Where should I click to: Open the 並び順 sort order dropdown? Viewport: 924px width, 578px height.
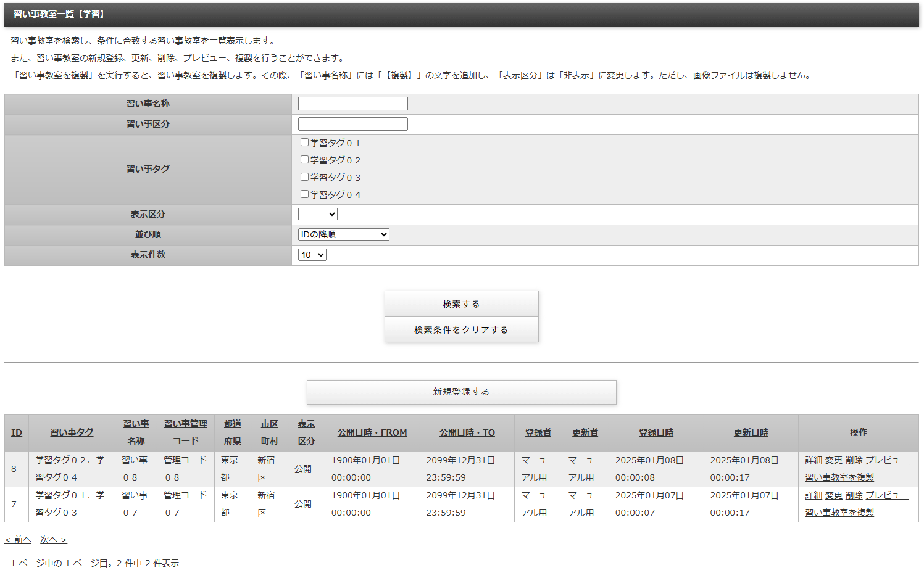coord(343,234)
